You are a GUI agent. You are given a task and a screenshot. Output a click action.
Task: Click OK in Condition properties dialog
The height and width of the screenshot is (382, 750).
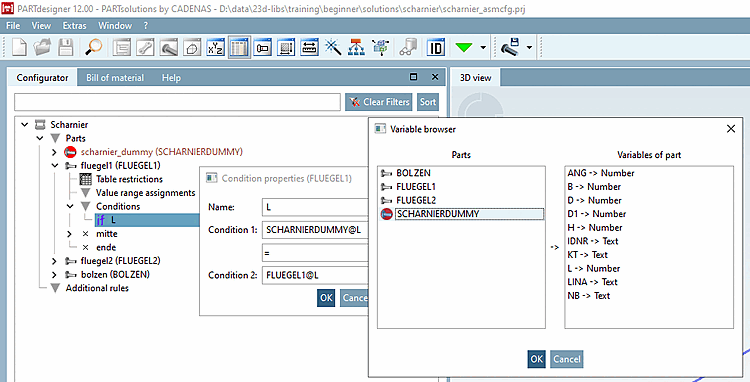326,298
